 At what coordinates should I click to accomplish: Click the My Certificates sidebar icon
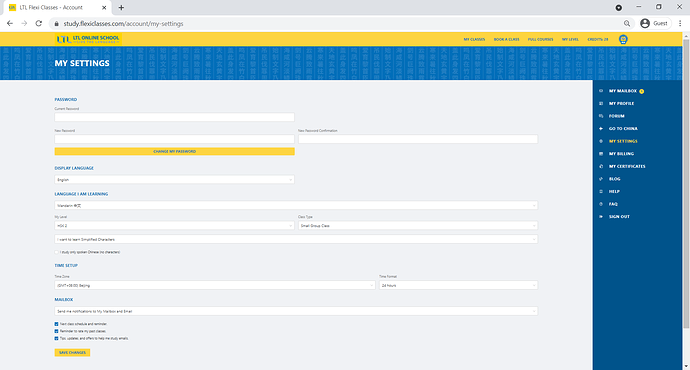click(x=601, y=166)
